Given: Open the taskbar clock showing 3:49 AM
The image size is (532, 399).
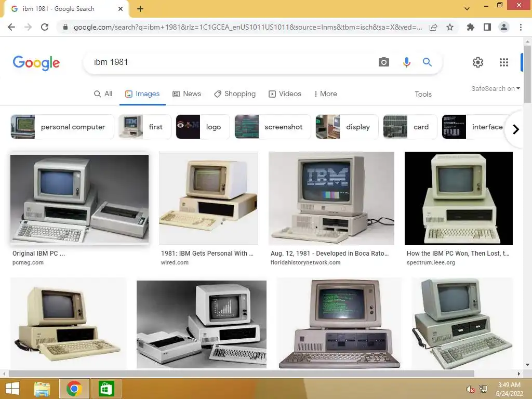Looking at the screenshot, I should (x=509, y=389).
